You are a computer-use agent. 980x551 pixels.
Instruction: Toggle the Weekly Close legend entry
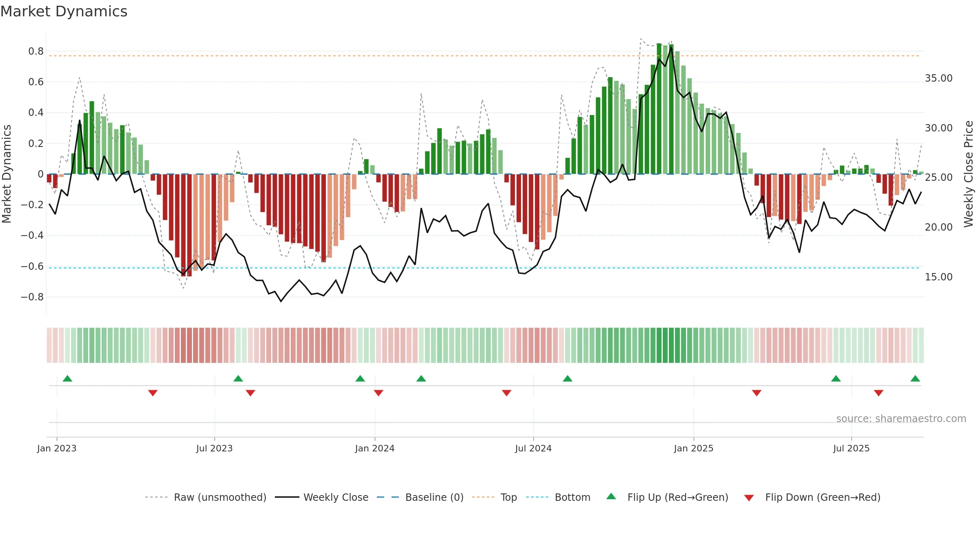click(322, 497)
